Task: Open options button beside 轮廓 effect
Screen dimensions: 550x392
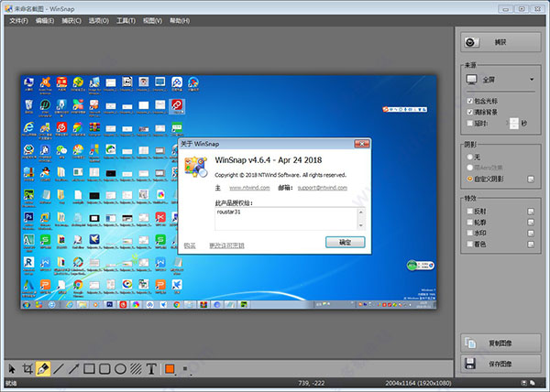Action: pos(531,222)
